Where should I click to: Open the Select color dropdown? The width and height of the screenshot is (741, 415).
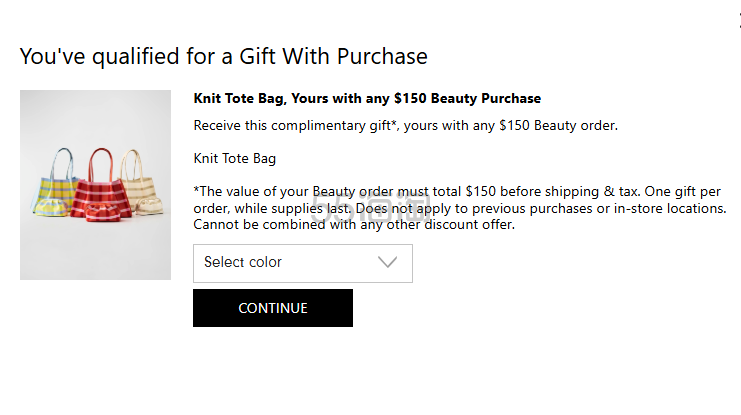302,263
